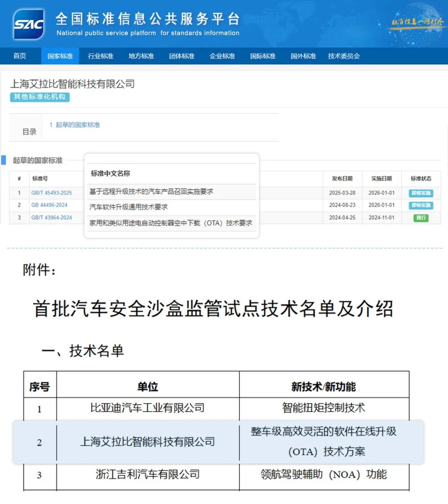Open the 国际标准 tab
The width and height of the screenshot is (448, 504).
click(x=263, y=56)
